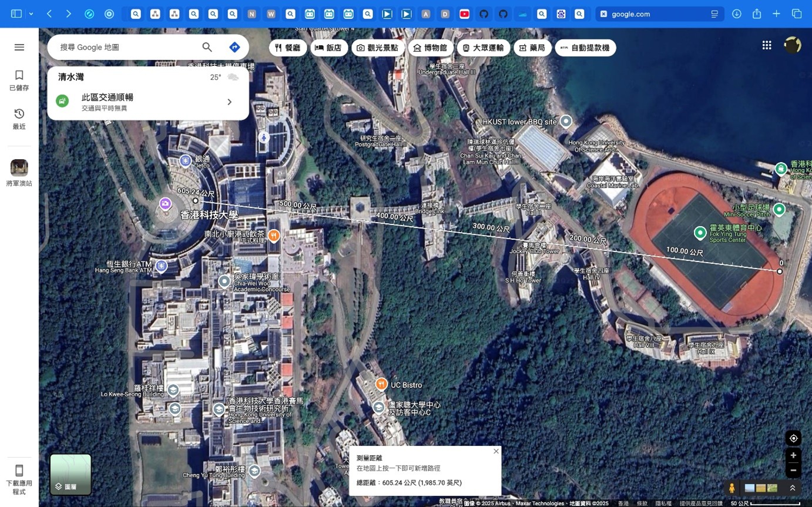Filter by 飯店 hotels chip
The width and height of the screenshot is (812, 507).
[329, 48]
